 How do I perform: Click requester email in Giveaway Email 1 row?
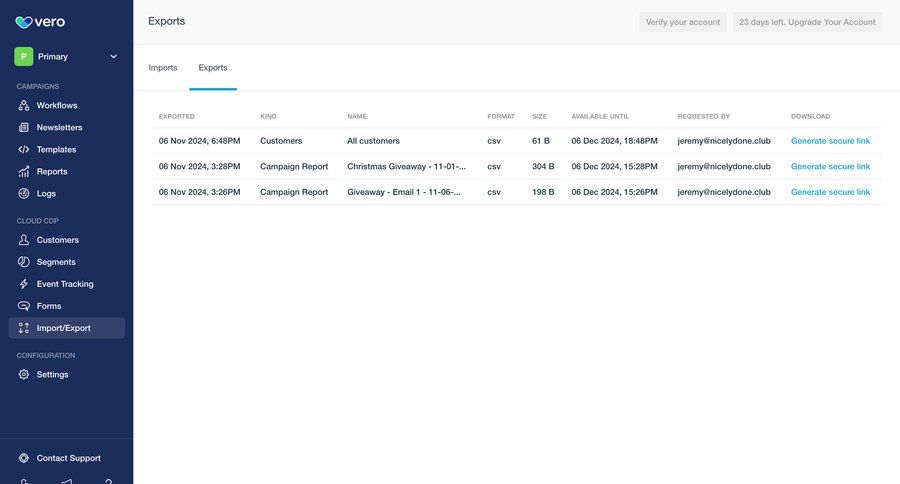pos(724,192)
